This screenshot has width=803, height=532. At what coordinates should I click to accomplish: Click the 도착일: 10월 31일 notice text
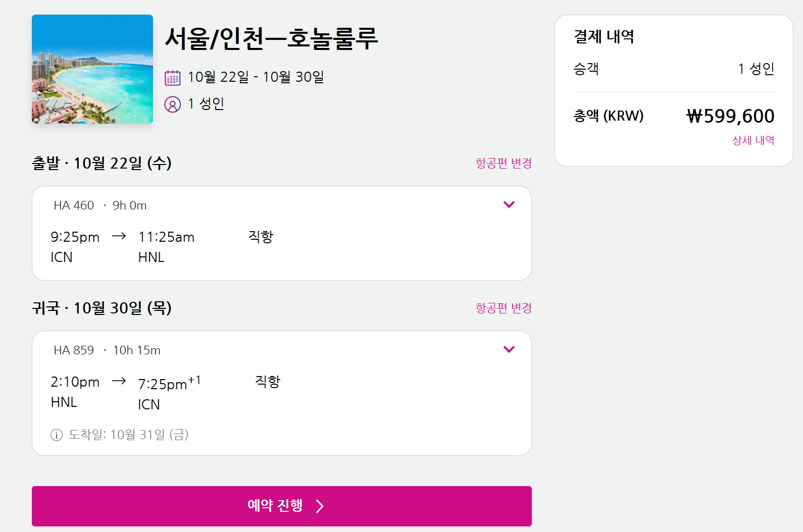(x=128, y=435)
